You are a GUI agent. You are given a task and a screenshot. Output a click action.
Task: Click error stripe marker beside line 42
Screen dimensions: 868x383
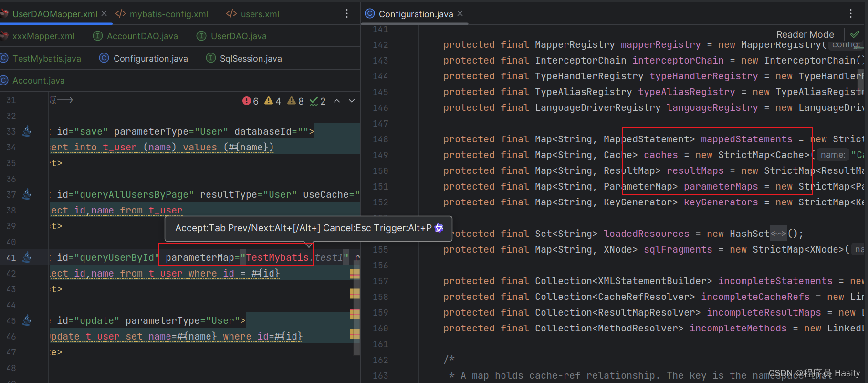pos(355,274)
